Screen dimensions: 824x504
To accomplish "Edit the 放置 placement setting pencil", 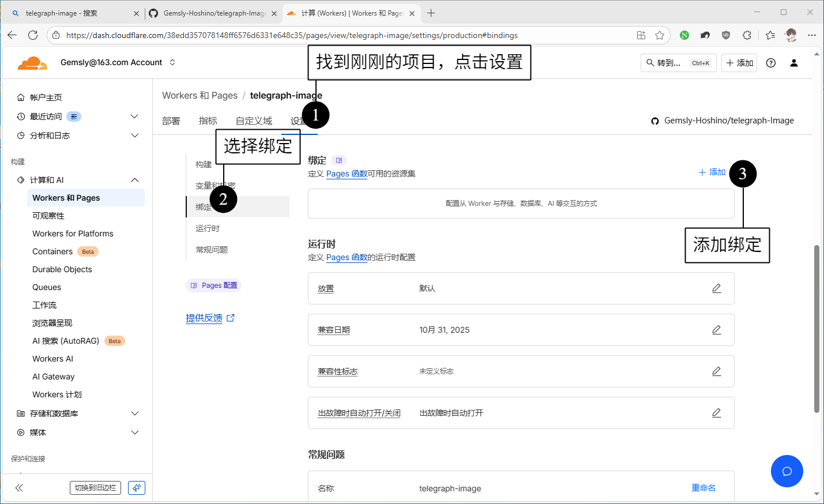I will pos(716,288).
